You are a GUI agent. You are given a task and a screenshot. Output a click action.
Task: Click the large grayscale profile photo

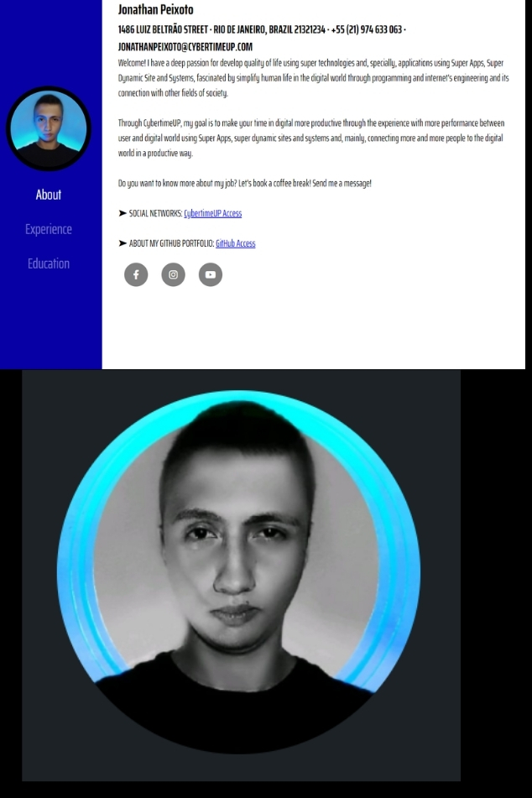[239, 572]
